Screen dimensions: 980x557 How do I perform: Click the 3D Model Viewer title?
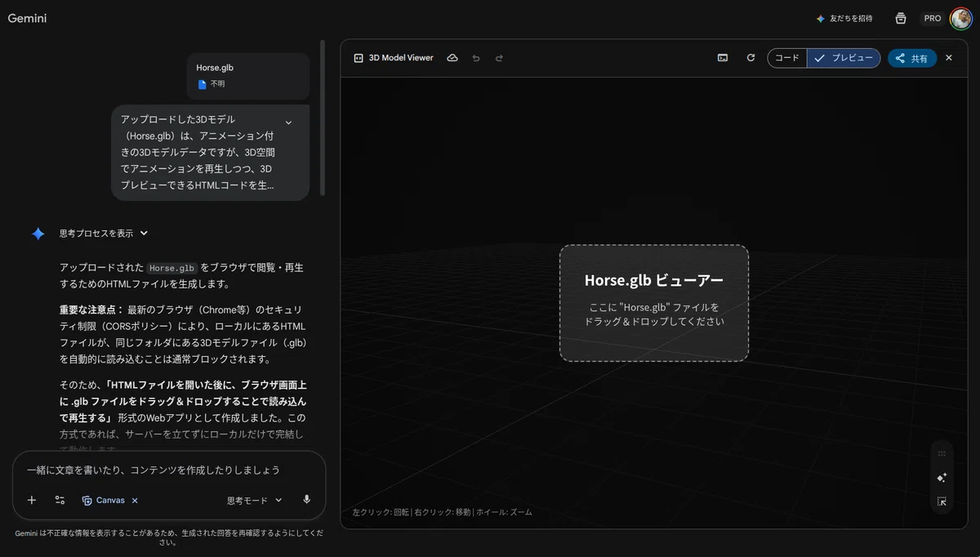(401, 58)
